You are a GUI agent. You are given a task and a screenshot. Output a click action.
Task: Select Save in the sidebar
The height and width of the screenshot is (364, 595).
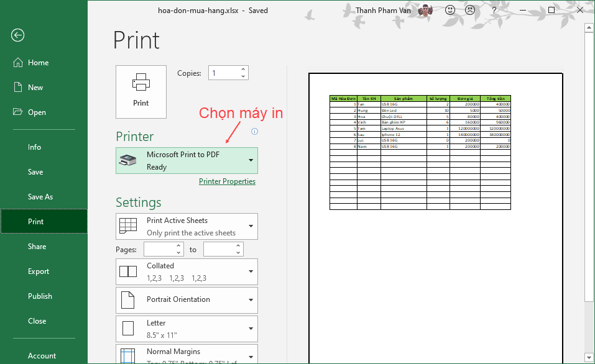pos(44,172)
